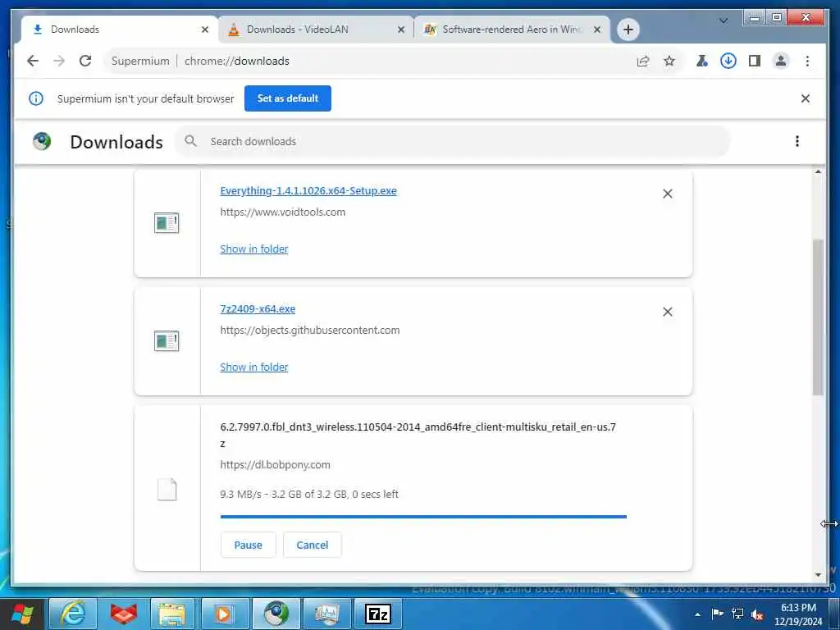Click the 7z2409-x64.exe file icon
Image resolution: width=840 pixels, height=630 pixels.
click(167, 341)
